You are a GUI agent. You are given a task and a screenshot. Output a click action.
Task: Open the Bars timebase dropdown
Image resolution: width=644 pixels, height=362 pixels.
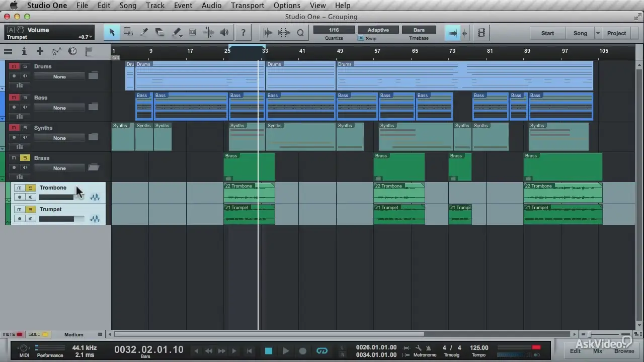pos(419,30)
